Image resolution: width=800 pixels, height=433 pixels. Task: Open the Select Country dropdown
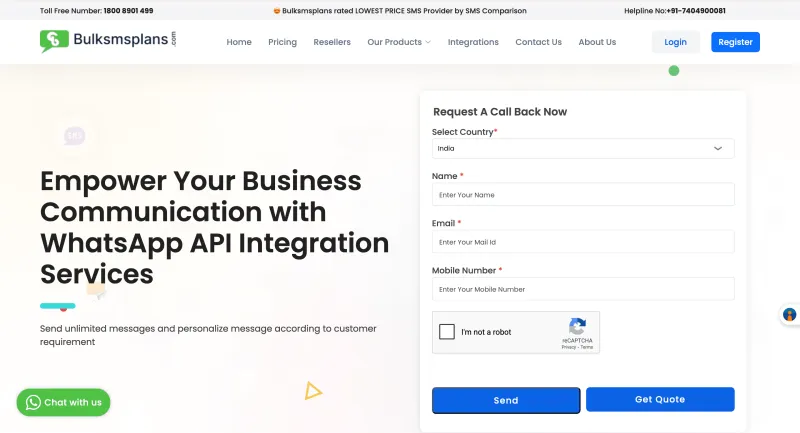(x=583, y=148)
